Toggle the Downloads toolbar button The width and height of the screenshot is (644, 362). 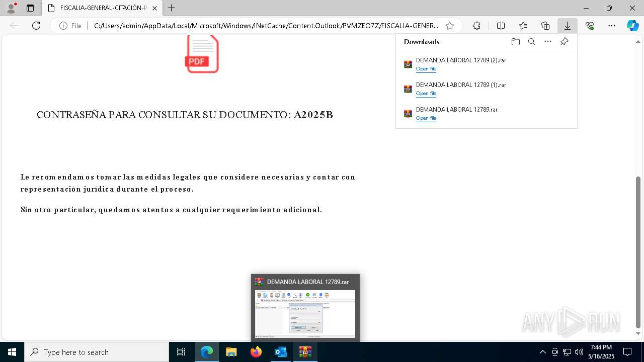(568, 26)
